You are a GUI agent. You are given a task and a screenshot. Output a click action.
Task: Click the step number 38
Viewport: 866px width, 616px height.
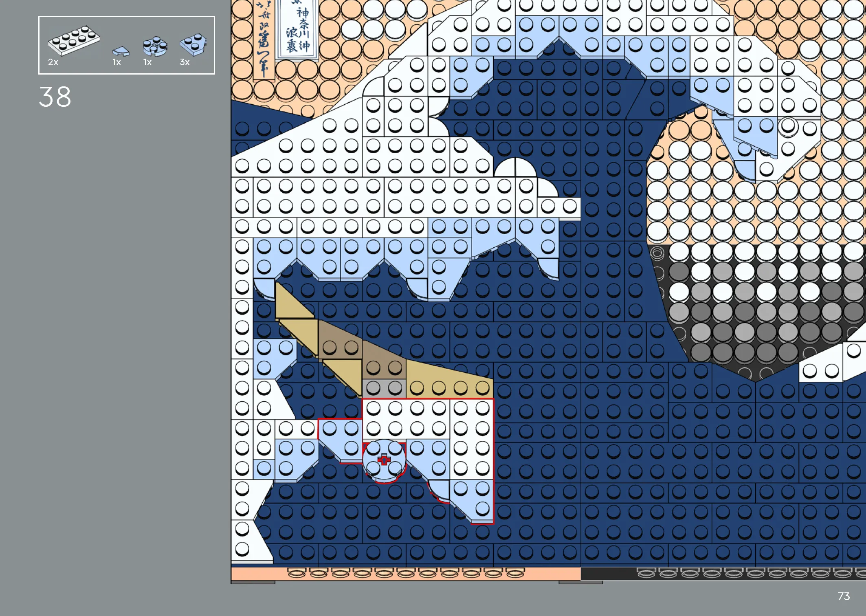coord(55,97)
